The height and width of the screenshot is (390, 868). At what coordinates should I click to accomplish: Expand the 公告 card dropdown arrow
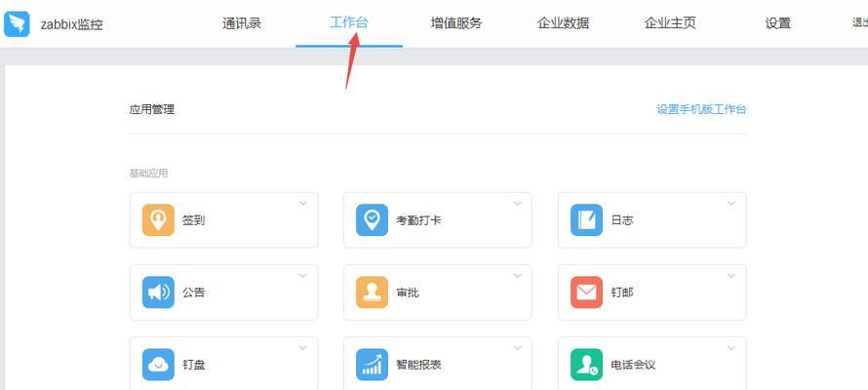[x=302, y=276]
